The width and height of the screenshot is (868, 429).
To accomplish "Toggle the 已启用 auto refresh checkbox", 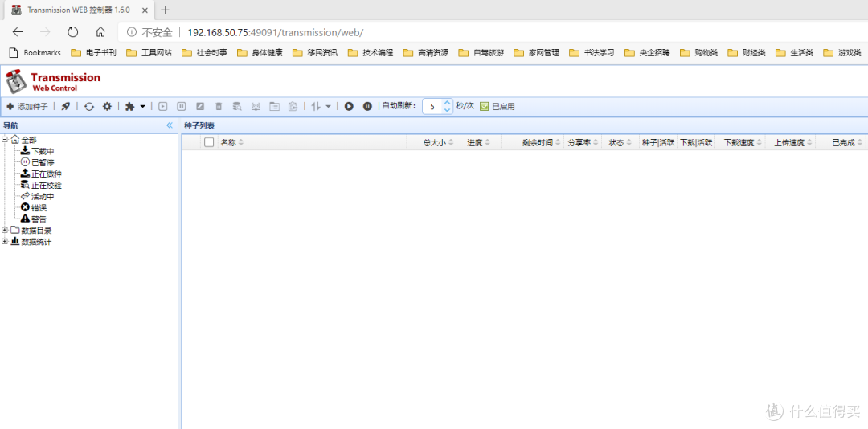I will (x=484, y=106).
